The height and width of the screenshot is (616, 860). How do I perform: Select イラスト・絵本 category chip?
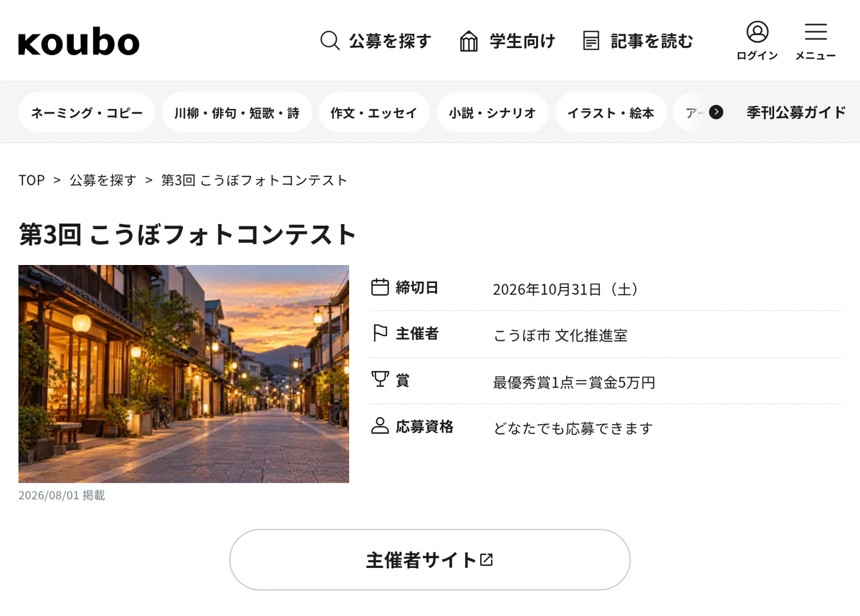click(x=611, y=112)
